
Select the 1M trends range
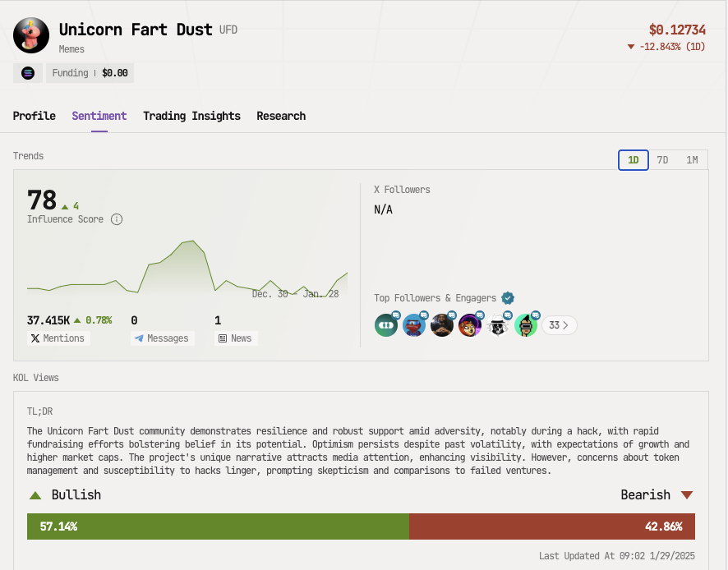[692, 160]
